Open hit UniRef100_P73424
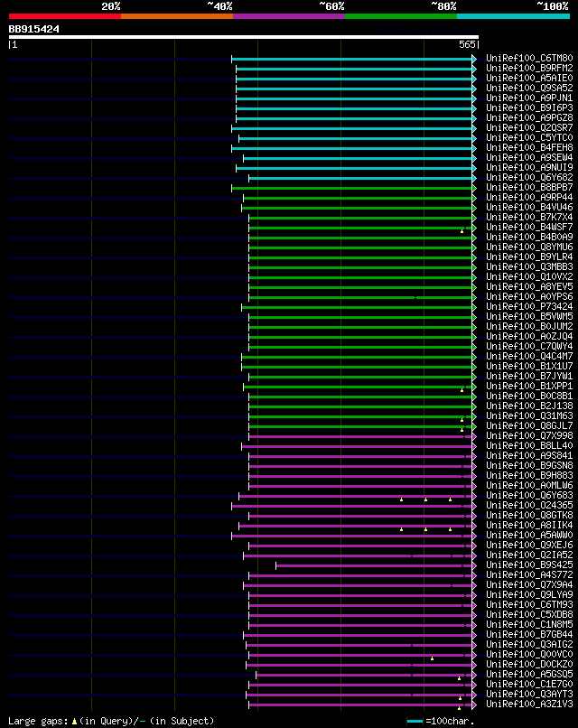The height and width of the screenshot is (728, 578). point(529,307)
